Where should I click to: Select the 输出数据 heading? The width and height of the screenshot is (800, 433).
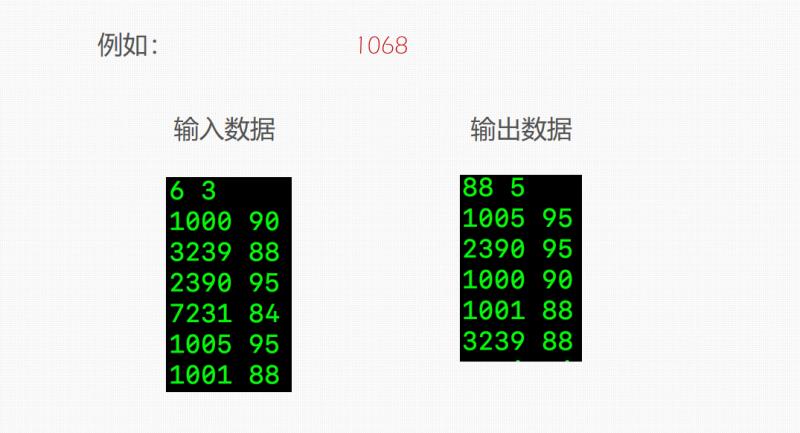(521, 130)
